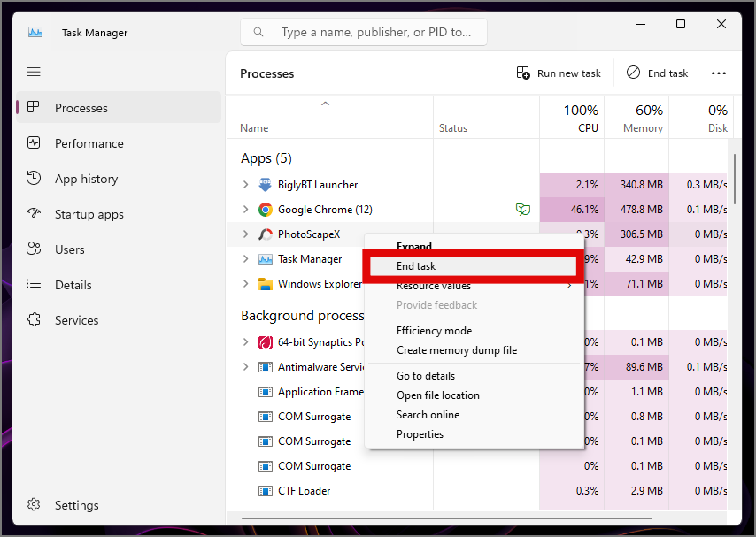The width and height of the screenshot is (756, 537).
Task: Click the App history clock icon
Action: pos(34,178)
